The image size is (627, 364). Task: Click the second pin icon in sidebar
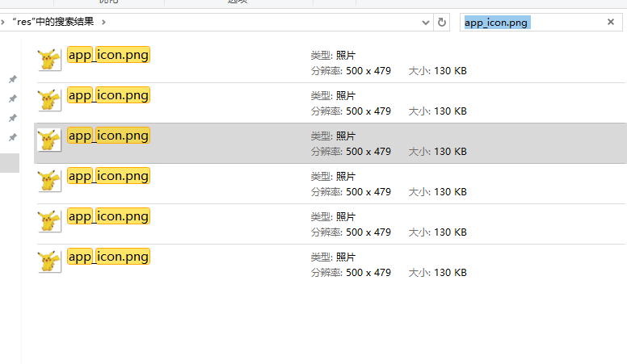point(13,98)
